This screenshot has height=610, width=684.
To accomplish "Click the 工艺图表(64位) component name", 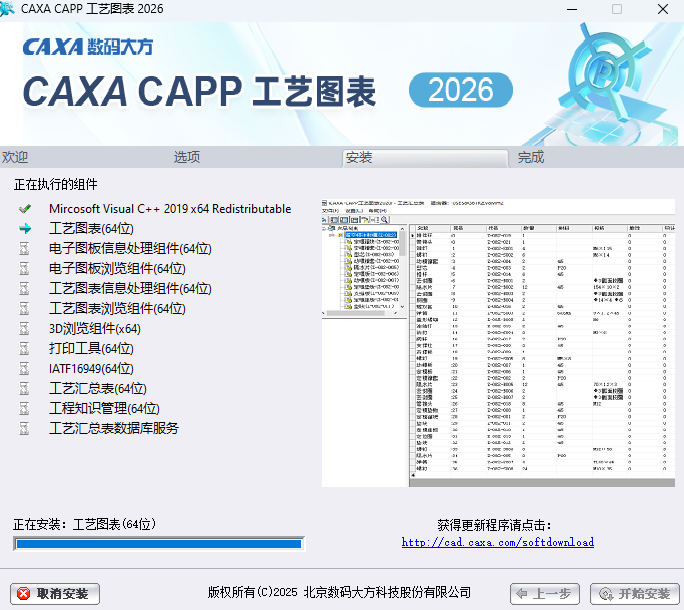I will pos(91,228).
